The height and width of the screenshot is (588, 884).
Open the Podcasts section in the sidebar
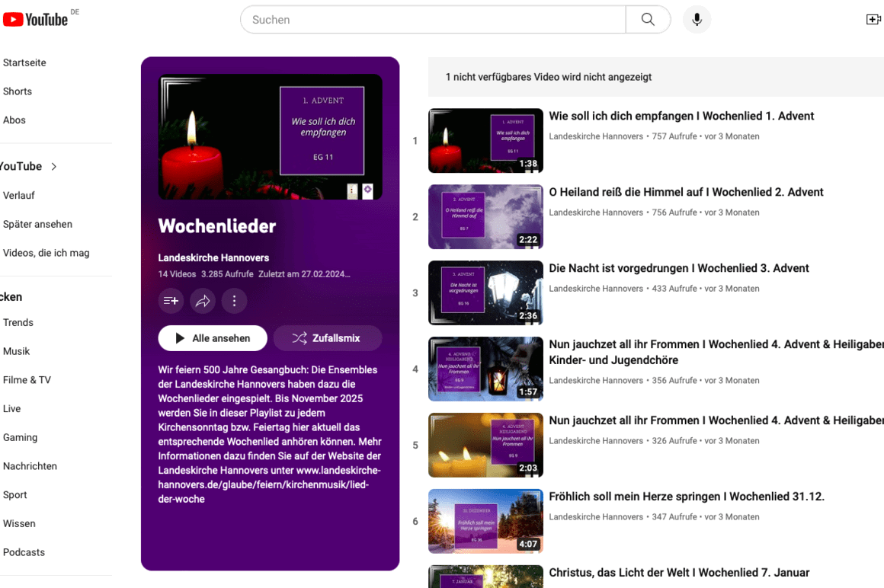tap(24, 552)
